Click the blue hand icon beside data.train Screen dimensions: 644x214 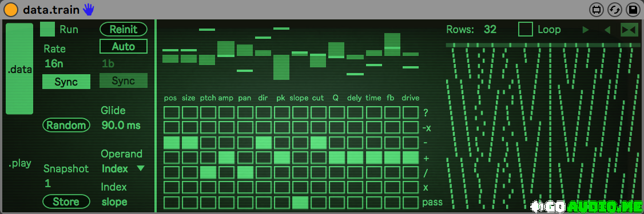88,10
